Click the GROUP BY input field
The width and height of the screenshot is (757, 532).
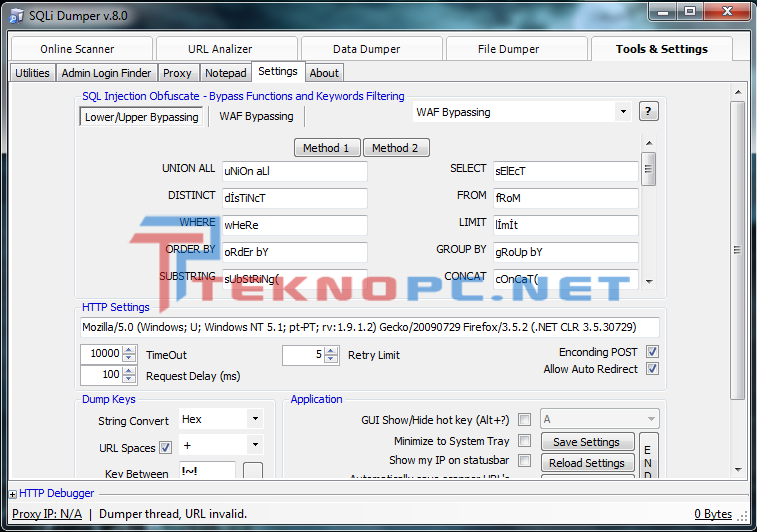click(566, 252)
